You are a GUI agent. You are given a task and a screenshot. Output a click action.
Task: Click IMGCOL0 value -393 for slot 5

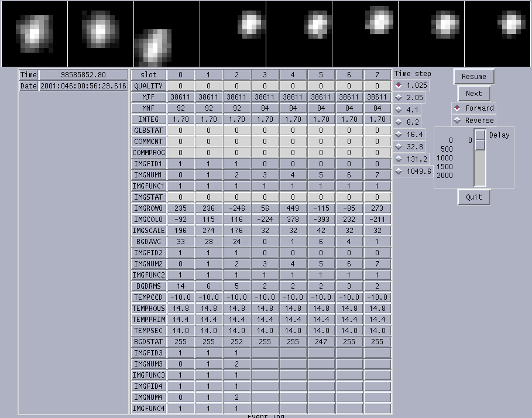[x=321, y=219]
